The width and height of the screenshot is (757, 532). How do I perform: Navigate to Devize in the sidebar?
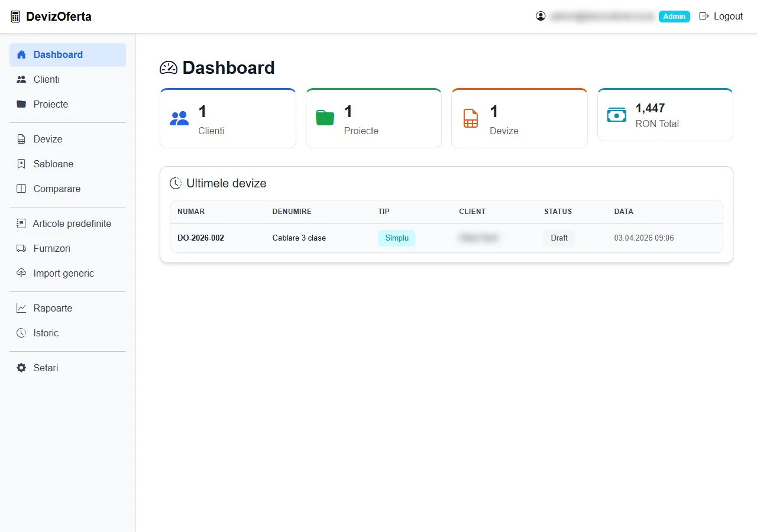pos(67,140)
